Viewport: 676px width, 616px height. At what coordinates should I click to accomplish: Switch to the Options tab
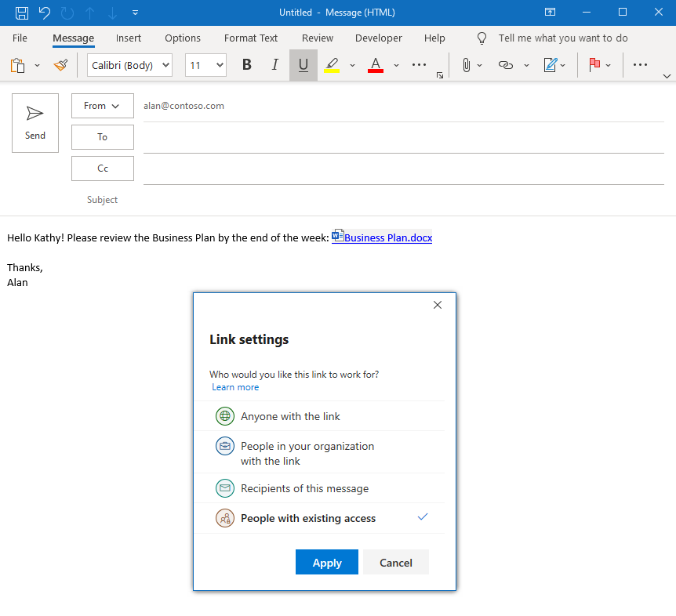183,38
